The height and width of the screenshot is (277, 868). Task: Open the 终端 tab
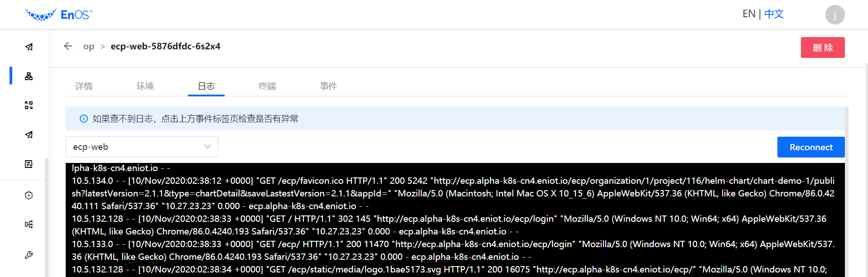[x=267, y=86]
